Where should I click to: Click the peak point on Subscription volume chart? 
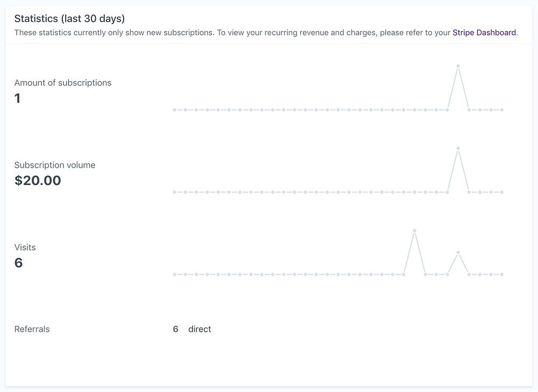458,148
